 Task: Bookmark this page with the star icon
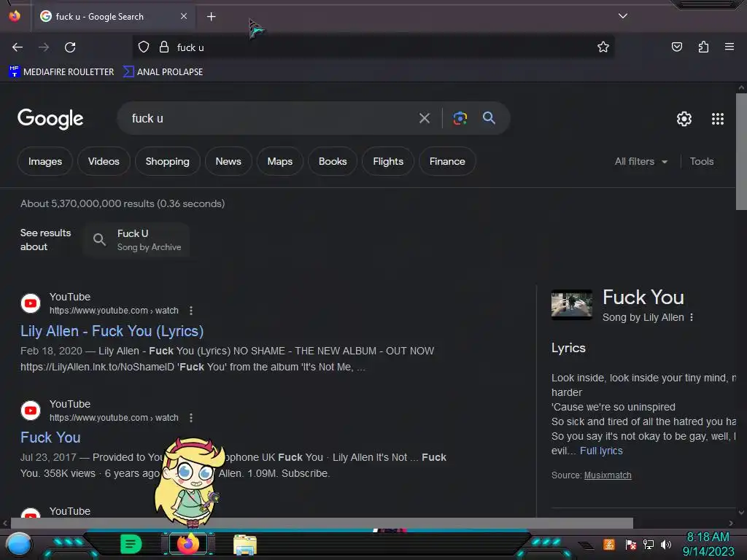click(x=603, y=47)
